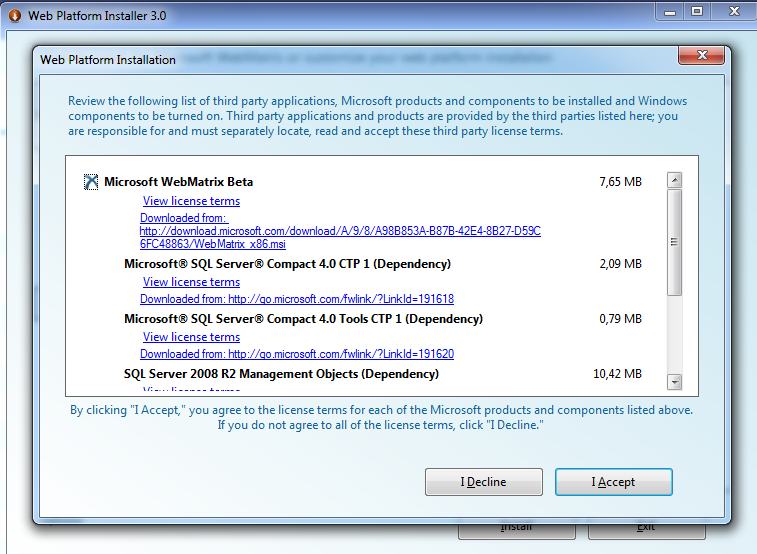View license terms for Compact 4.0 Tools CTP 1
The height and width of the screenshot is (554, 757).
[x=191, y=337]
